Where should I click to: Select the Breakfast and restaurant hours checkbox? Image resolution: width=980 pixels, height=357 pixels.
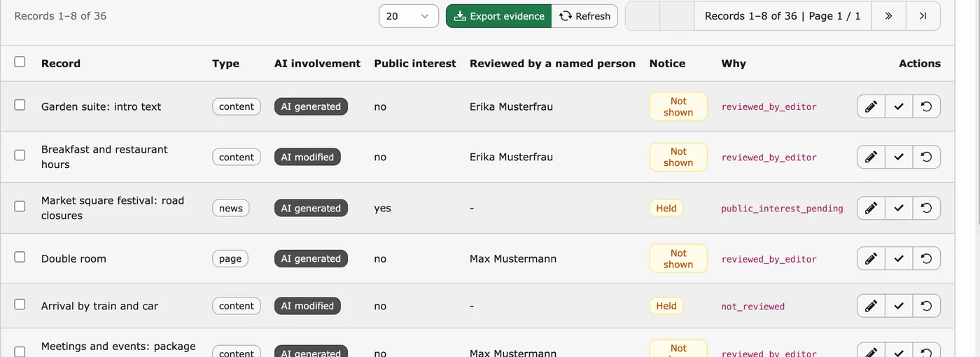tap(20, 155)
